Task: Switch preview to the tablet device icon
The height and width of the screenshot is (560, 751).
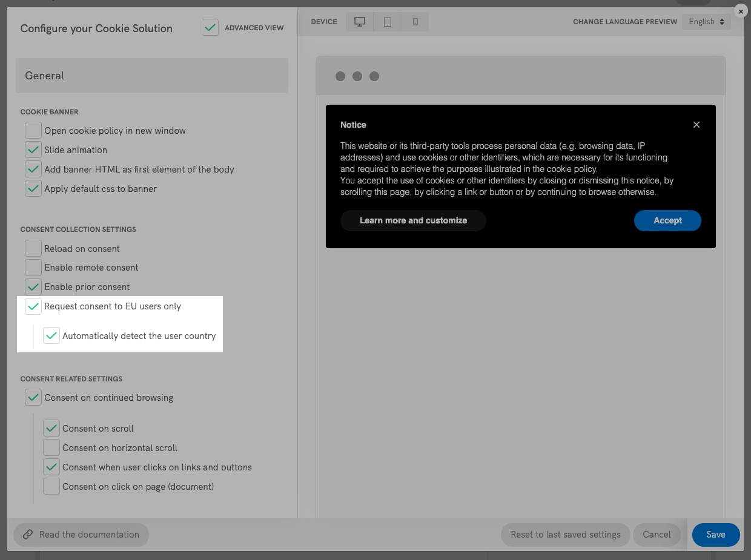Action: click(388, 21)
